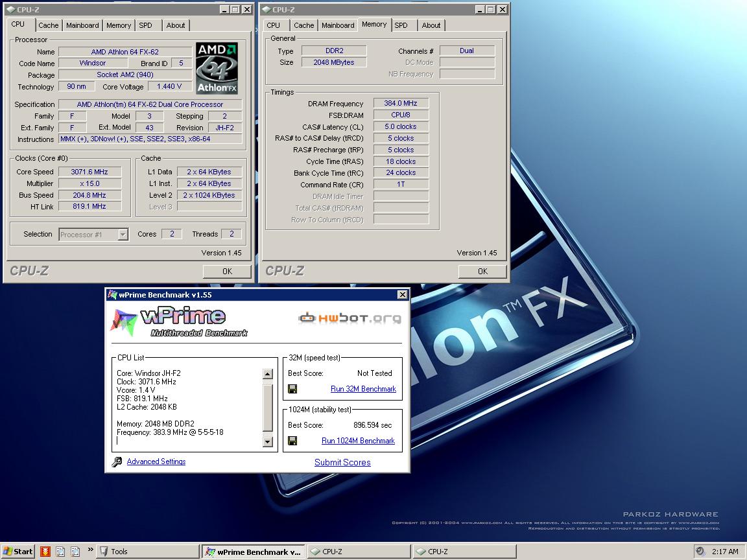Open the Tools taskbar item
Image resolution: width=747 pixels, height=560 pixels.
point(148,552)
